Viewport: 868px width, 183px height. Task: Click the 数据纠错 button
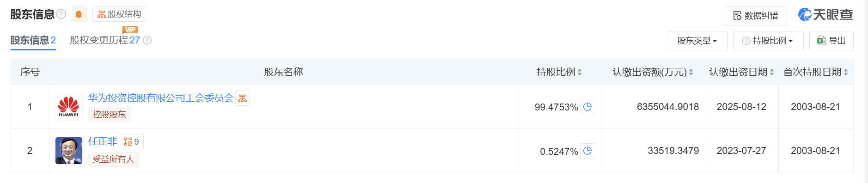tap(755, 16)
